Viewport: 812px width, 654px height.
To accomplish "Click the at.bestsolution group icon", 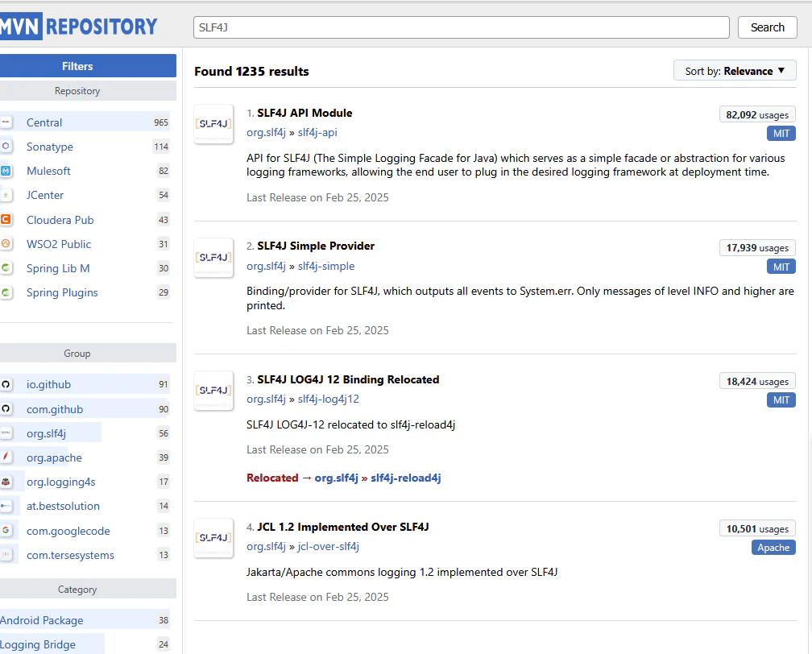I will 6,505.
